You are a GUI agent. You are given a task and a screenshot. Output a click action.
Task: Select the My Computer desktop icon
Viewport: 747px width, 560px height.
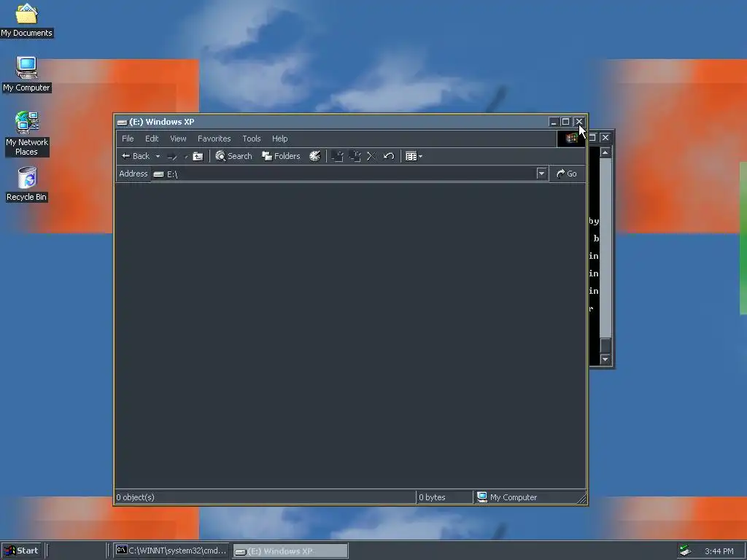tap(27, 75)
